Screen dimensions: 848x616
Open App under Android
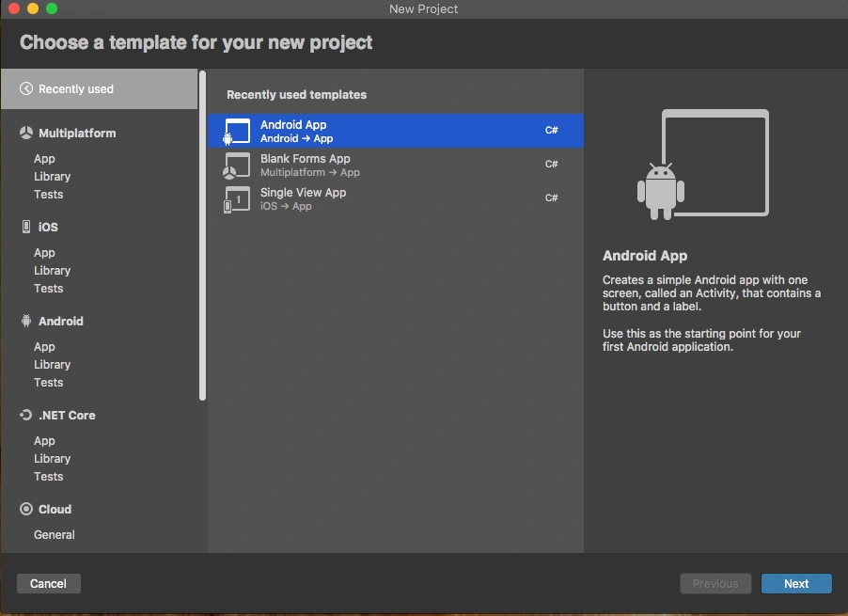[44, 347]
